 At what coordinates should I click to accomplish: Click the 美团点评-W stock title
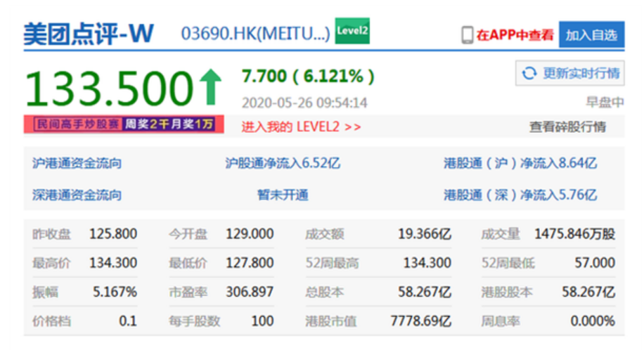point(89,34)
